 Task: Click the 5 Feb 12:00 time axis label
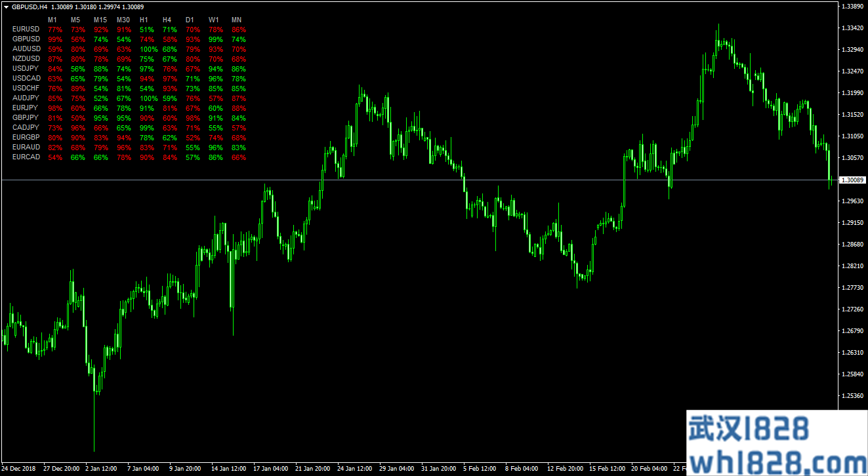[480, 469]
